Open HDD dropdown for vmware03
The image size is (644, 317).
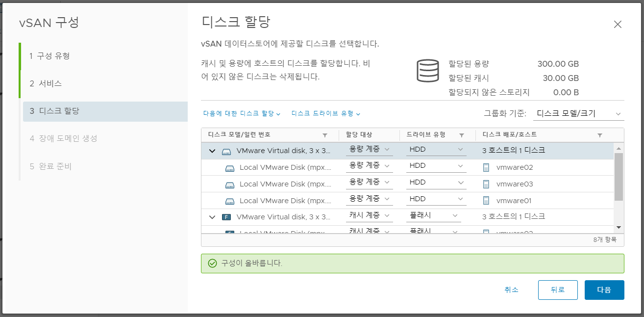pyautogui.click(x=436, y=182)
